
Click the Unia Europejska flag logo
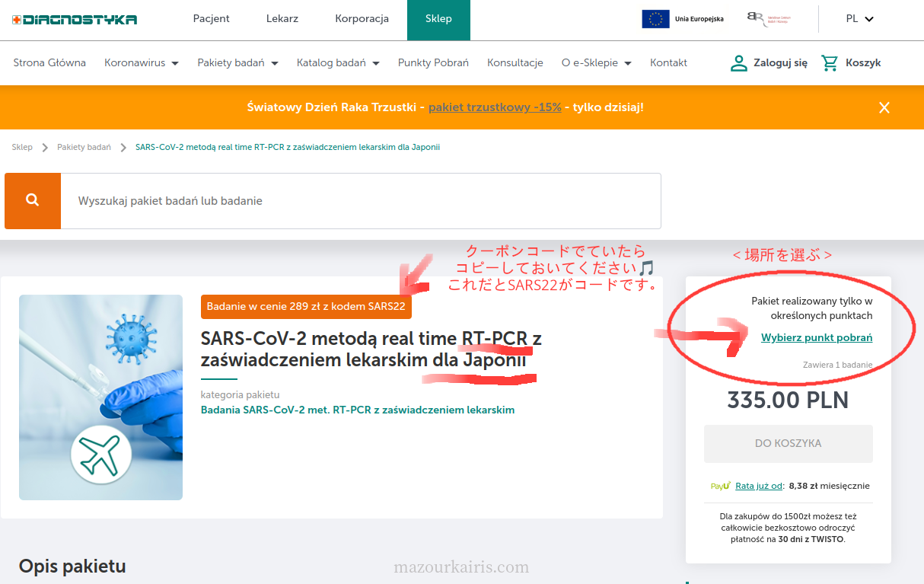pos(655,19)
